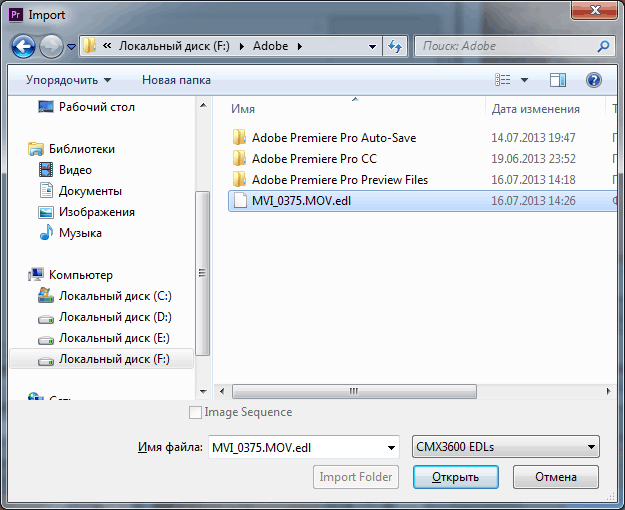Click the Auto-Save folder icon

pos(239,138)
